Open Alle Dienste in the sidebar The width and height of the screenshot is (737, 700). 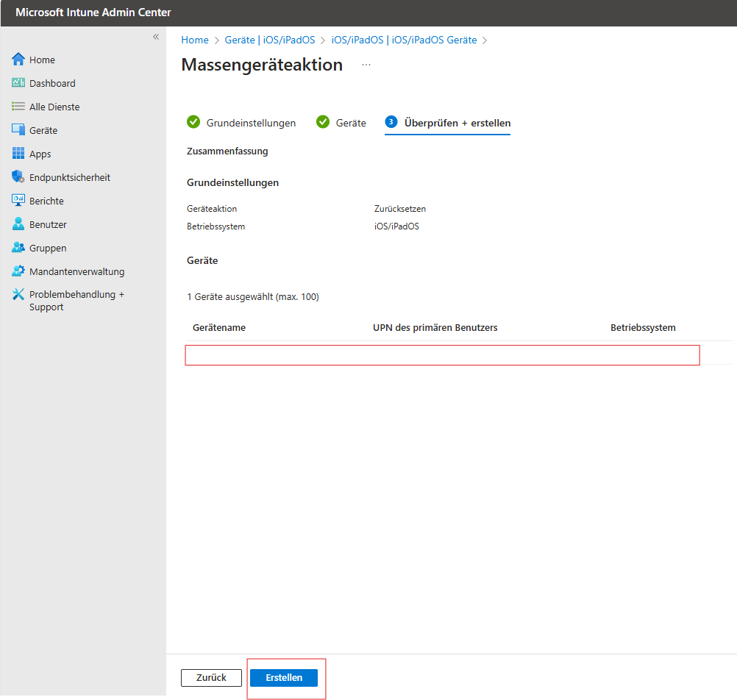54,107
